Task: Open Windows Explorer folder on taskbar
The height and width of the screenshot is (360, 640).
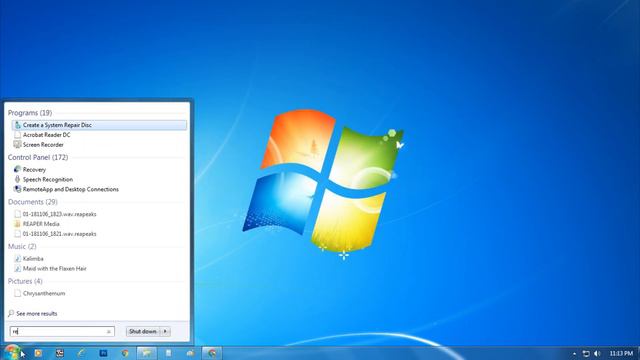Action: 147,353
